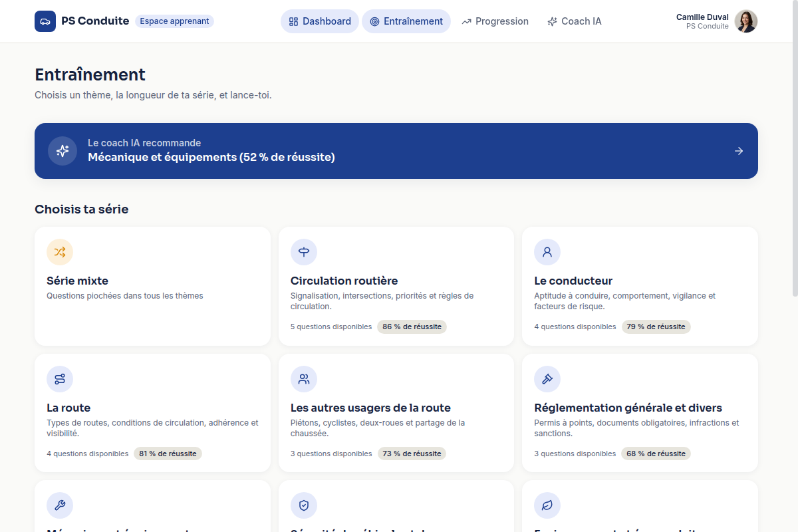Click the 86 % de réussite badge
Image resolution: width=798 pixels, height=532 pixels.
412,327
